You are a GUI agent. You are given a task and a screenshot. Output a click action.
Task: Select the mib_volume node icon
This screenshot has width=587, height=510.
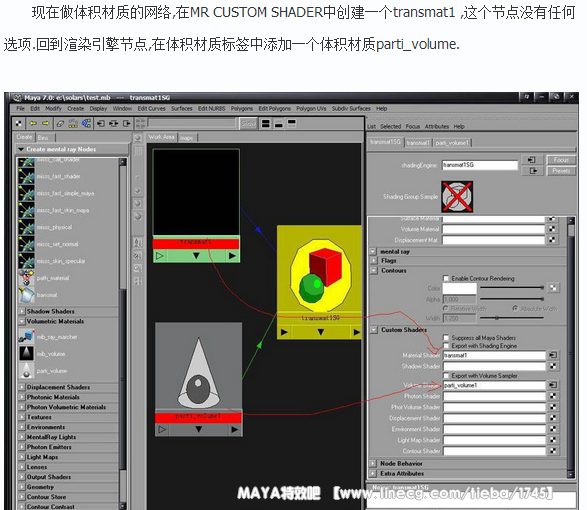pos(26,353)
